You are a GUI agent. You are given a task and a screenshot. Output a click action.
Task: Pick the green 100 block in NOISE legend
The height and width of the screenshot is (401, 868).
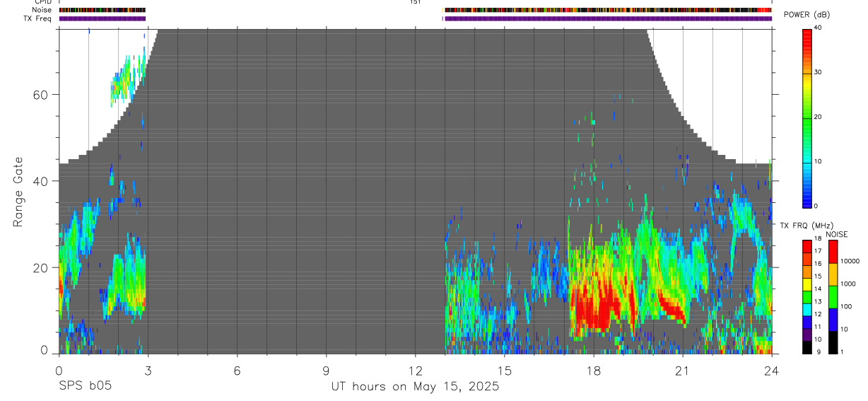(x=833, y=297)
